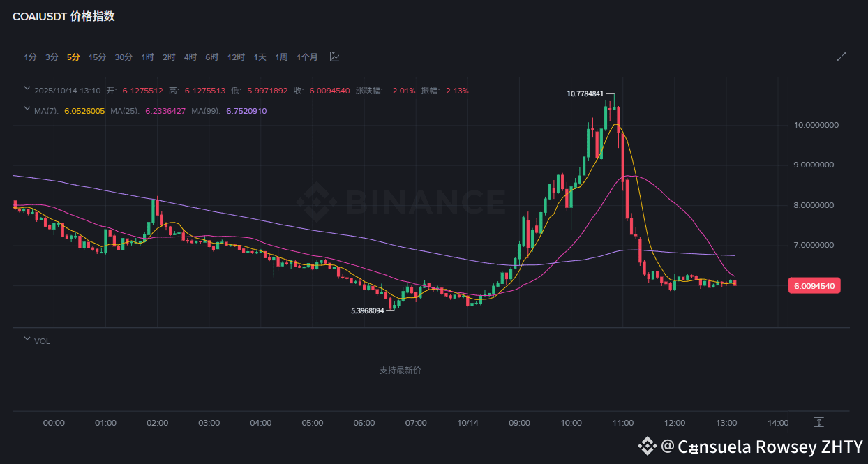This screenshot has height=464, width=868.
Task: Click the 收 close value 6.0094540
Action: tap(329, 91)
